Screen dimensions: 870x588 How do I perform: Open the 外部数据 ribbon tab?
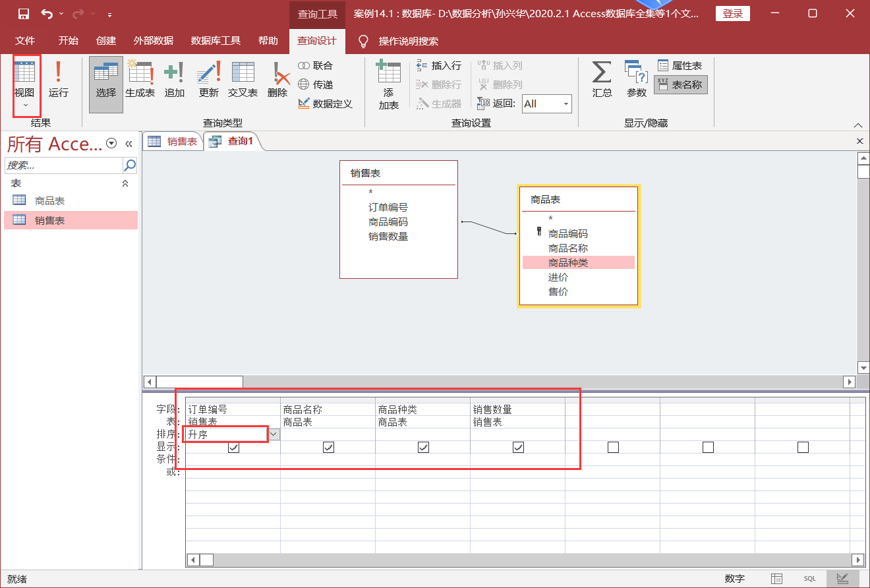(x=153, y=41)
